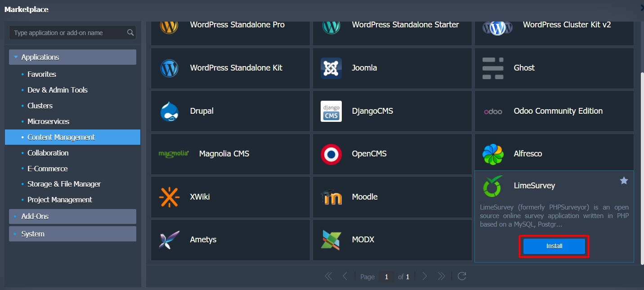Click the Ametys title text
This screenshot has height=290, width=644.
[203, 240]
